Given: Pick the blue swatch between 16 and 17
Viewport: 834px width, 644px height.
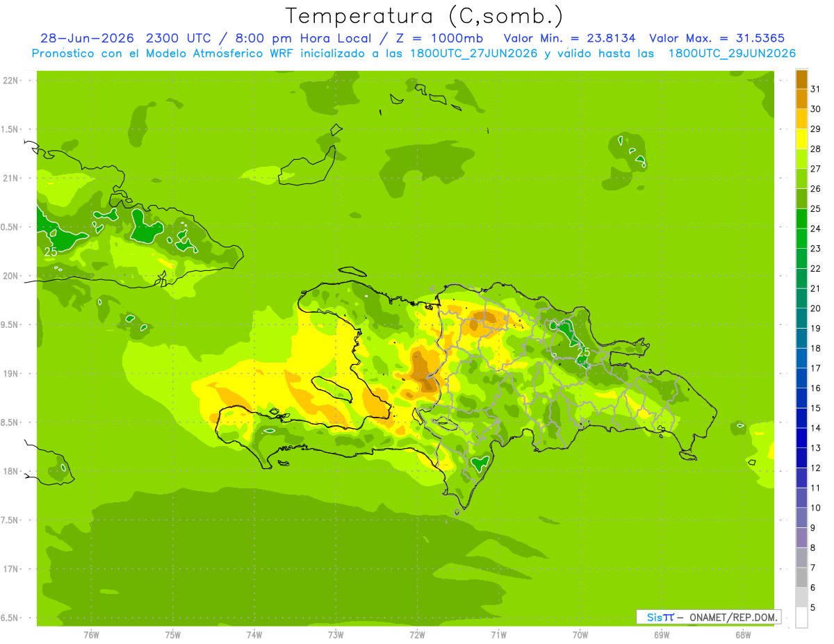Looking at the screenshot, I should tap(801, 379).
